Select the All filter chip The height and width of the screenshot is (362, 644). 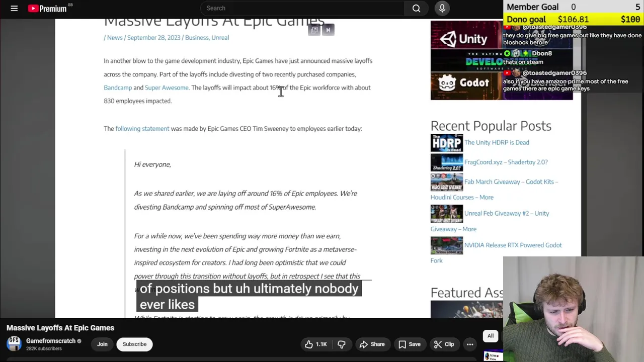click(x=491, y=336)
